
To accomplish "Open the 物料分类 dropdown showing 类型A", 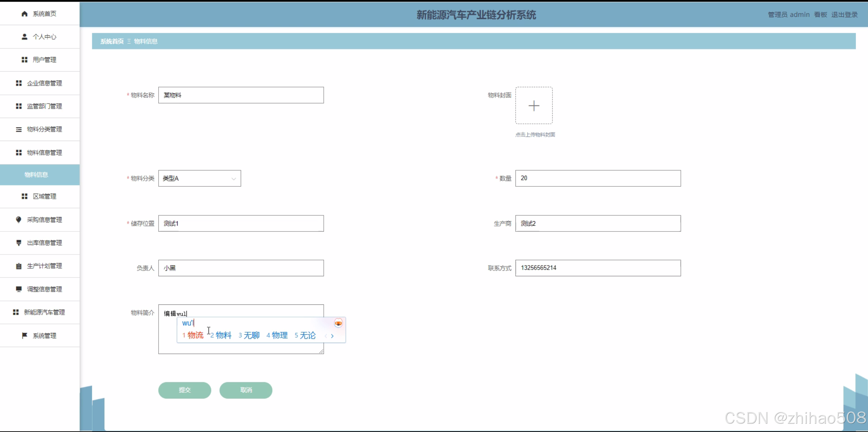I will click(x=200, y=178).
